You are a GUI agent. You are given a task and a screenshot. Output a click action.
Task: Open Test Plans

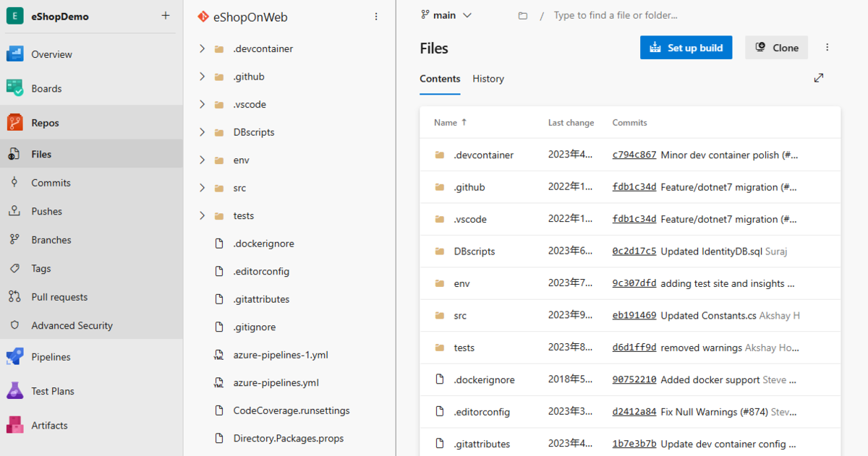click(54, 390)
